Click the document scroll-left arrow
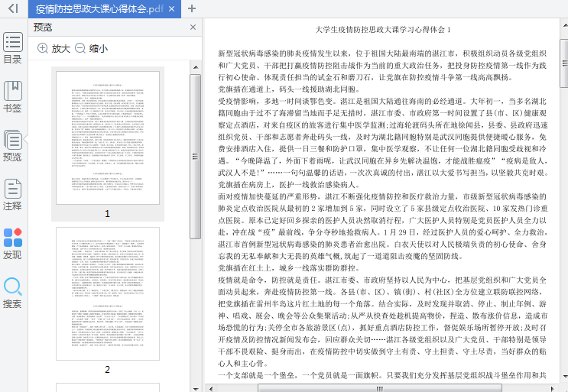 pos(211,389)
